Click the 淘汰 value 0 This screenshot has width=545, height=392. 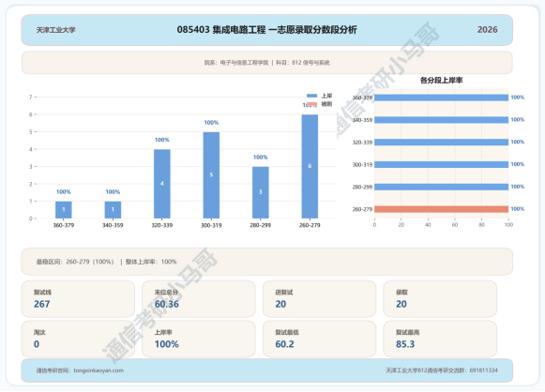(x=37, y=344)
